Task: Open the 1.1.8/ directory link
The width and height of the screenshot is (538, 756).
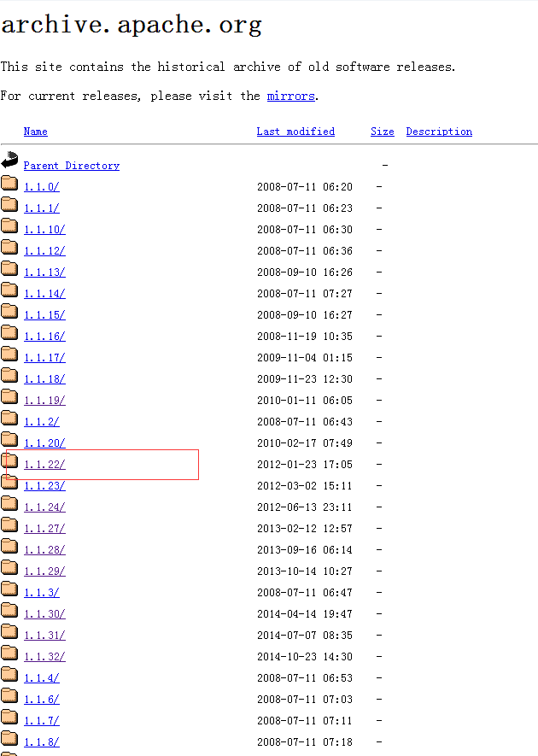Action: click(42, 742)
